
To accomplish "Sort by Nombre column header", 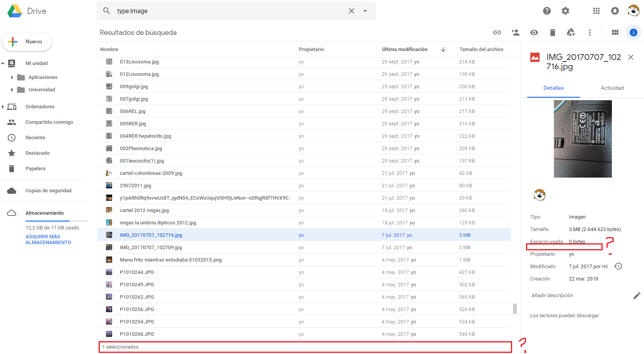I will point(109,50).
